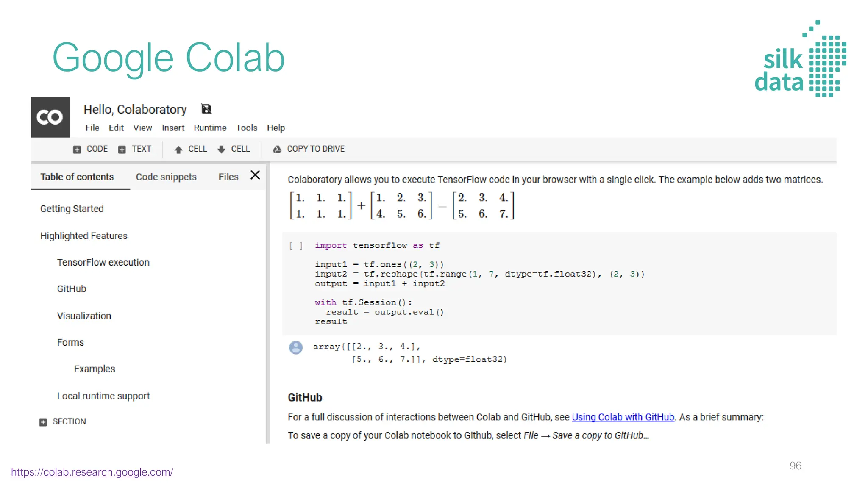Viewport: 868px width, 488px height.
Task: Click the output cell user avatar icon
Action: click(296, 347)
